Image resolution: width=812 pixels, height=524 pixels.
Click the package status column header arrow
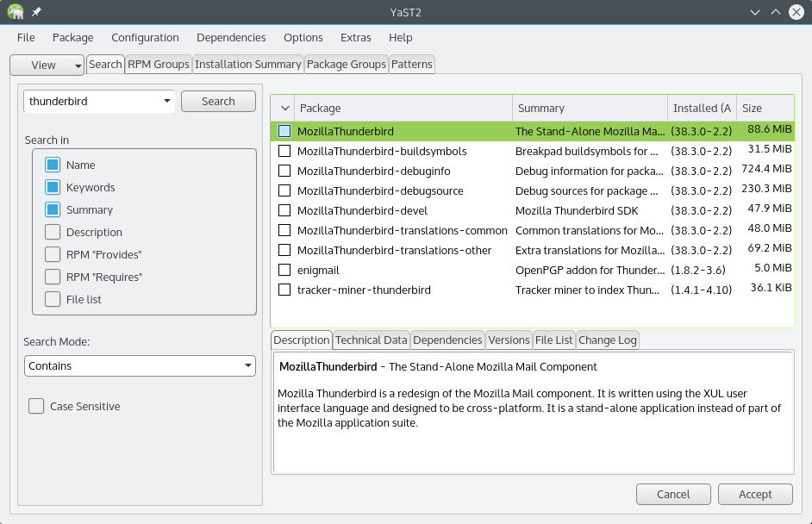pos(284,109)
